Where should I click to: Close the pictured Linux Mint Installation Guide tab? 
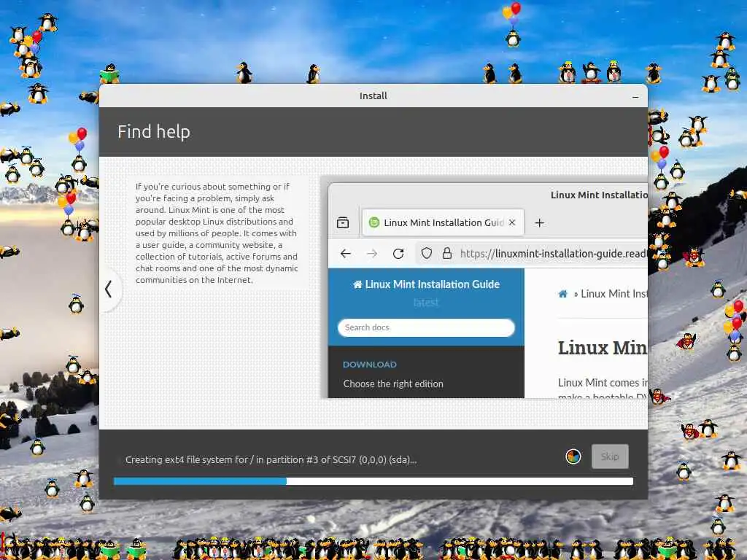click(x=512, y=222)
